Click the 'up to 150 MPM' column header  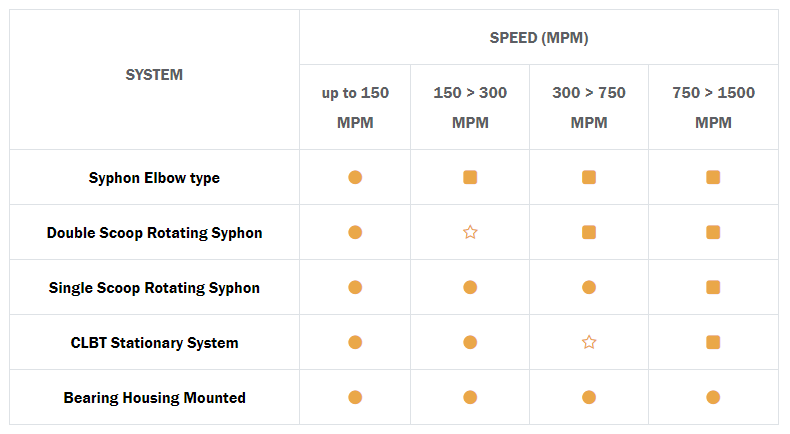point(355,107)
